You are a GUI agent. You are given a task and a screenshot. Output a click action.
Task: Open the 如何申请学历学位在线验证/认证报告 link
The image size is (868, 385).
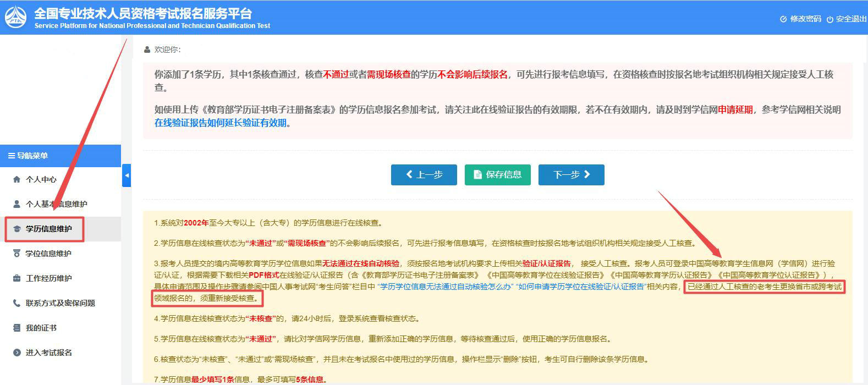pos(580,287)
